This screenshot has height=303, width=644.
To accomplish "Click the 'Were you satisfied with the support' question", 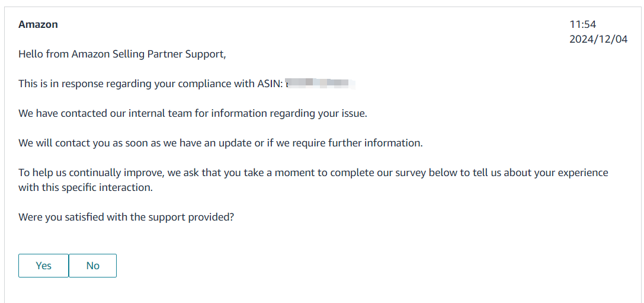I will coord(126,217).
